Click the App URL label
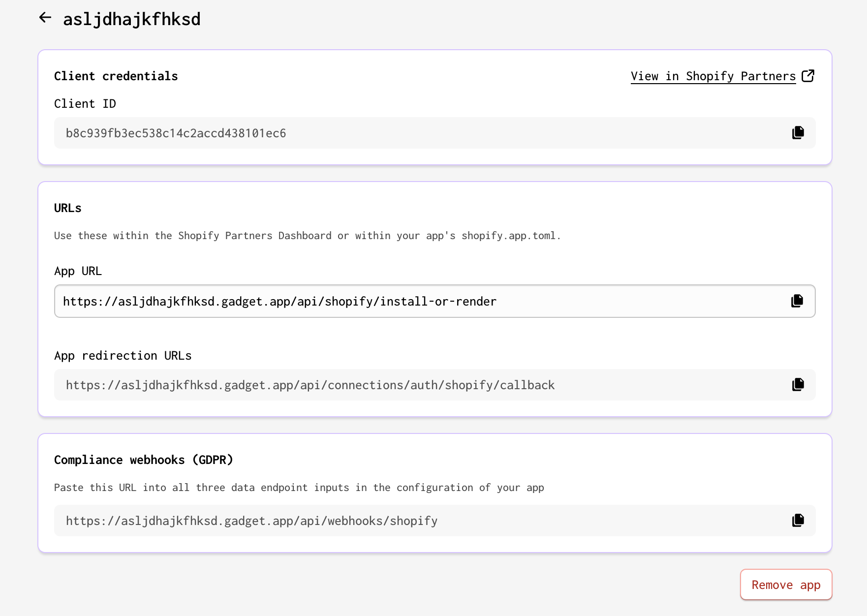867x616 pixels. (78, 271)
